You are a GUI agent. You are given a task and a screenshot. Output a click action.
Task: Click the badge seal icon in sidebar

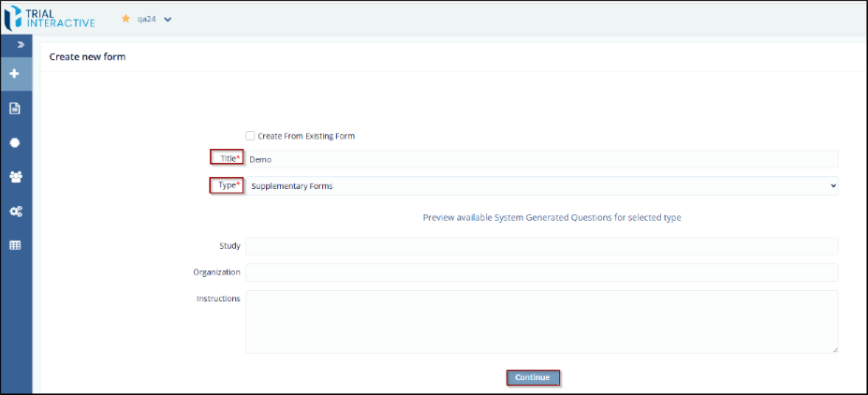point(15,143)
